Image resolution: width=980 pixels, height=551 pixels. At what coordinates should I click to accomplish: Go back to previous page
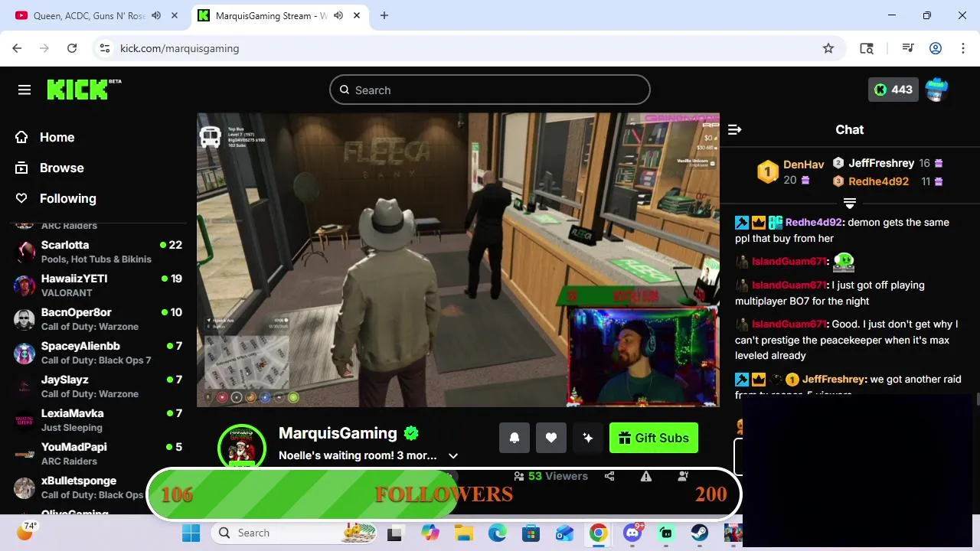click(17, 48)
